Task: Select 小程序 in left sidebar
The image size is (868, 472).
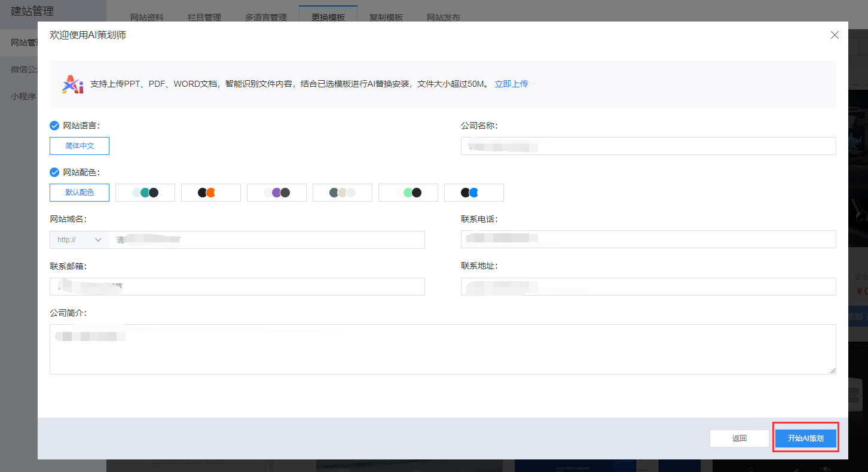Action: coord(23,96)
